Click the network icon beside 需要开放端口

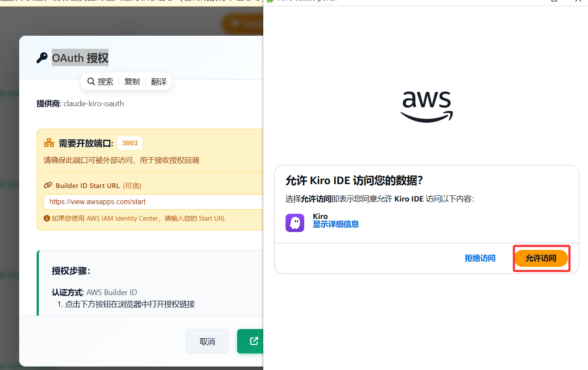tap(48, 142)
